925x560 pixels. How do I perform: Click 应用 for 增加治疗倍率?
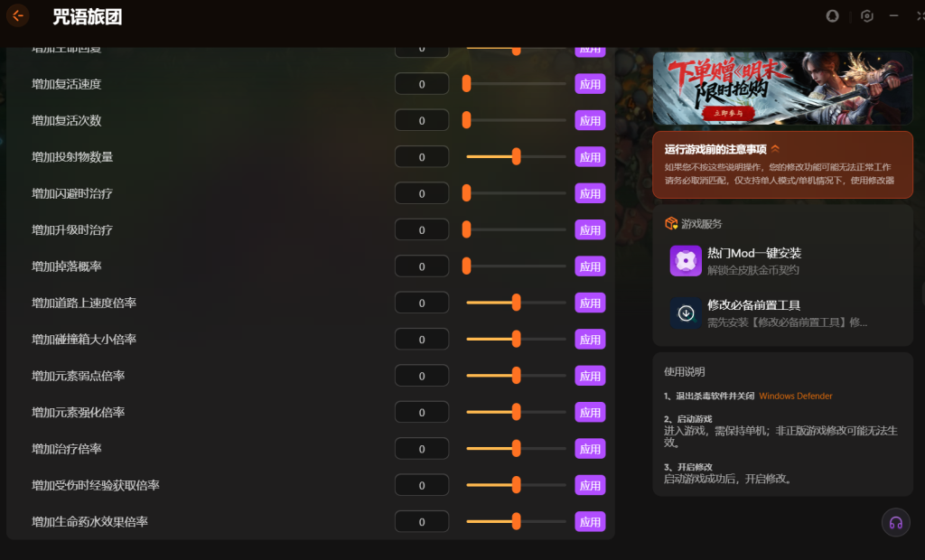pos(590,449)
